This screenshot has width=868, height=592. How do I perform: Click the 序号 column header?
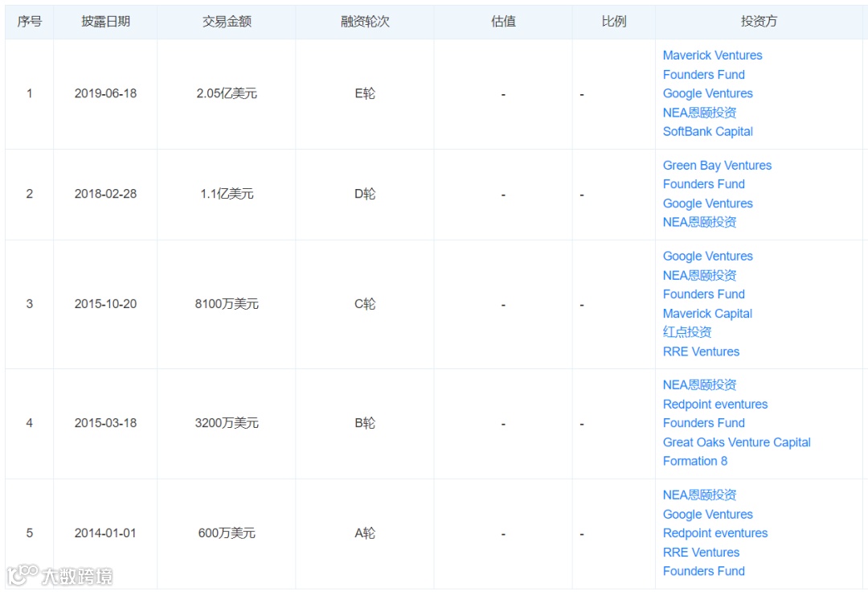tap(30, 22)
